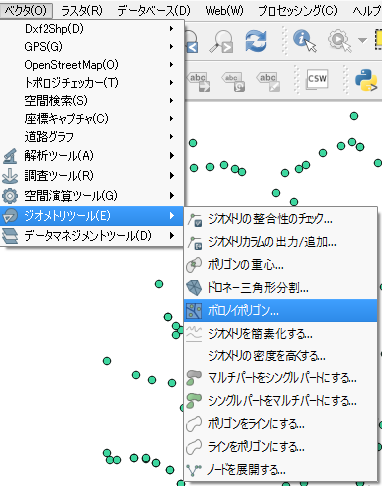Expand the 空間検索(S) submenu
The image size is (382, 486).
pos(92,101)
